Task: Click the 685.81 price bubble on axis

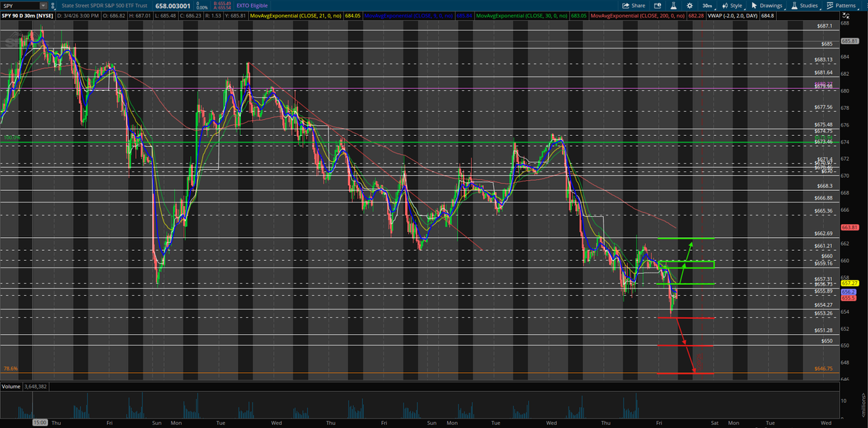Action: tap(849, 42)
